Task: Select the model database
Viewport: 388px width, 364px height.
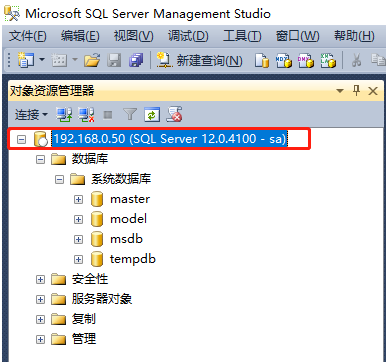Action: tap(128, 219)
